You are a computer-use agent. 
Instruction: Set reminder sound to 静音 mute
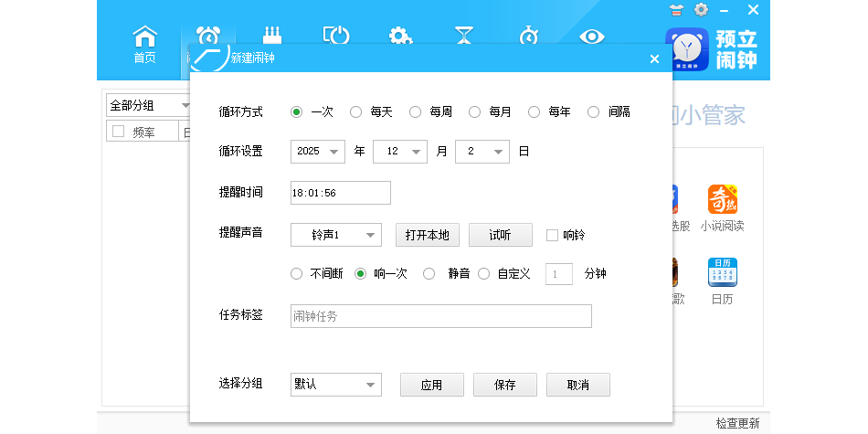[x=429, y=273]
